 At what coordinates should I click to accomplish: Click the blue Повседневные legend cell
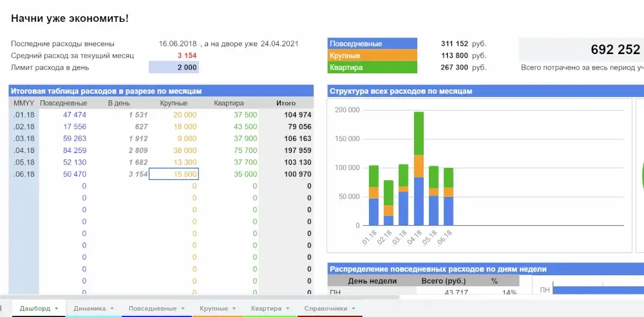[372, 44]
